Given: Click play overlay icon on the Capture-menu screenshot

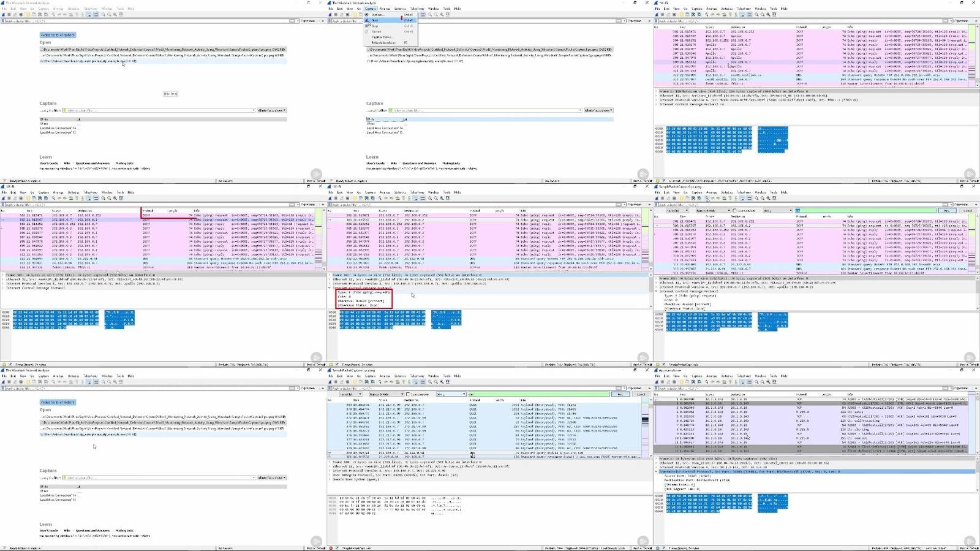Looking at the screenshot, I should click(x=643, y=174).
